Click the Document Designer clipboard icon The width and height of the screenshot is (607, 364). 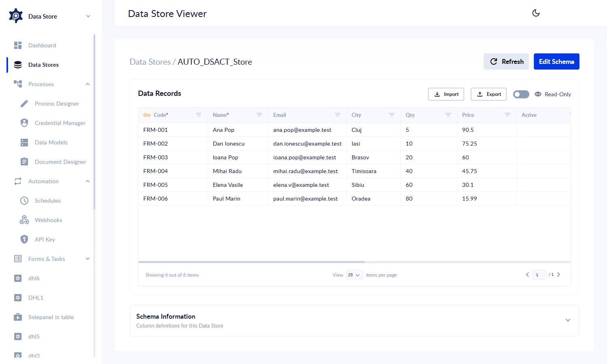tap(24, 162)
